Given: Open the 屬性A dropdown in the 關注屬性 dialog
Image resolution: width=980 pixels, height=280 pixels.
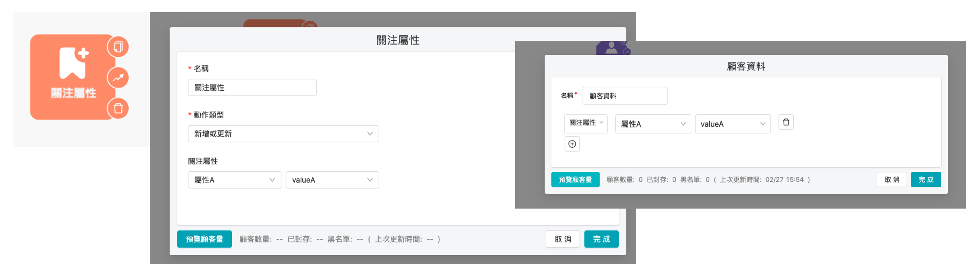Looking at the screenshot, I should tap(234, 180).
